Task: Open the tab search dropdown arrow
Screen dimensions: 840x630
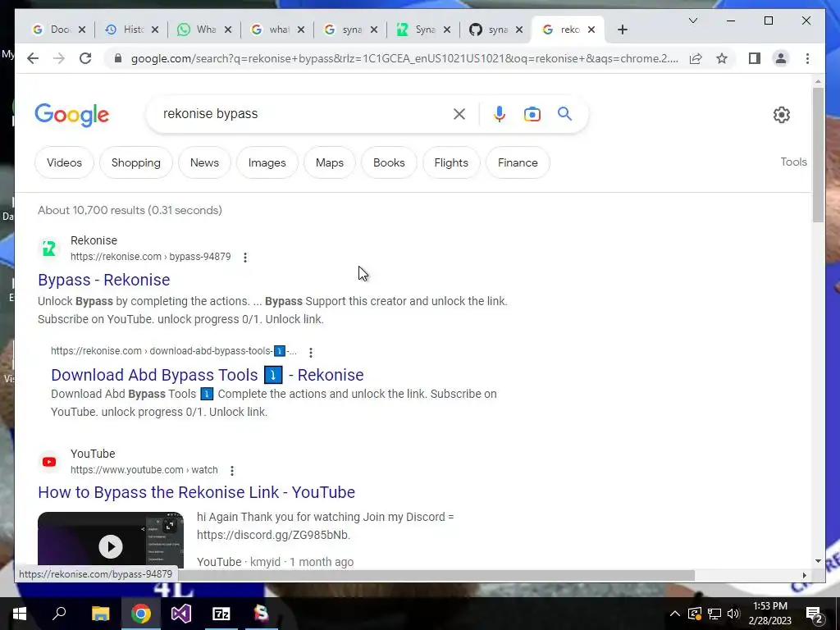Action: click(692, 21)
